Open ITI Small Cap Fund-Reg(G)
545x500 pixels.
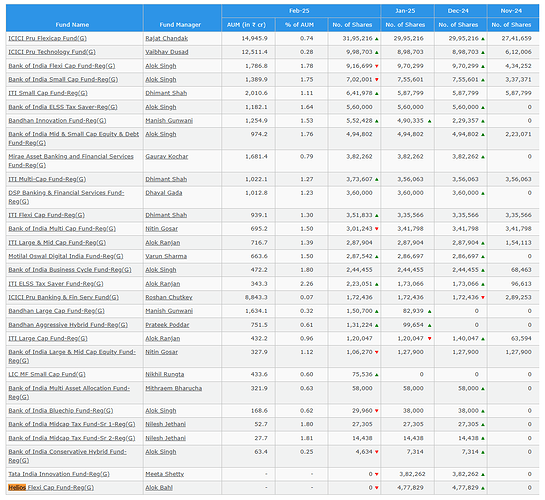(48, 93)
